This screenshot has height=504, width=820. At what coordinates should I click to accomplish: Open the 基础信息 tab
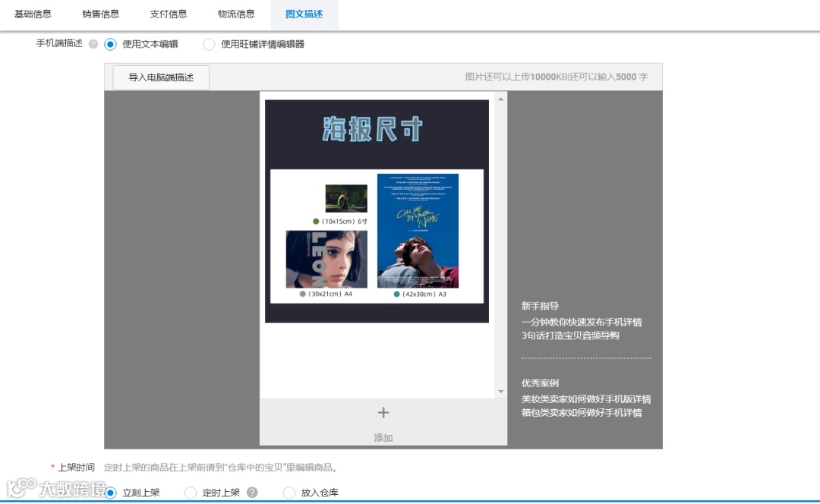[33, 14]
